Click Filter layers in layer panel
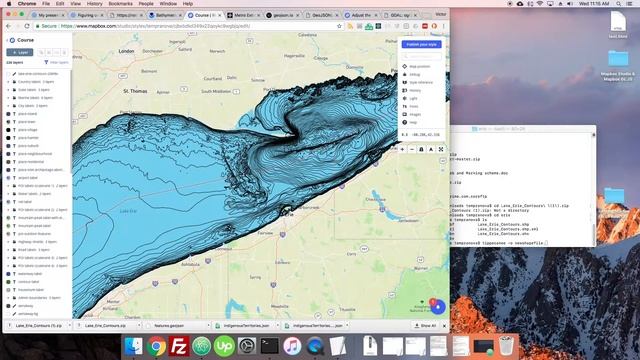This screenshot has width=640, height=360. (57, 62)
